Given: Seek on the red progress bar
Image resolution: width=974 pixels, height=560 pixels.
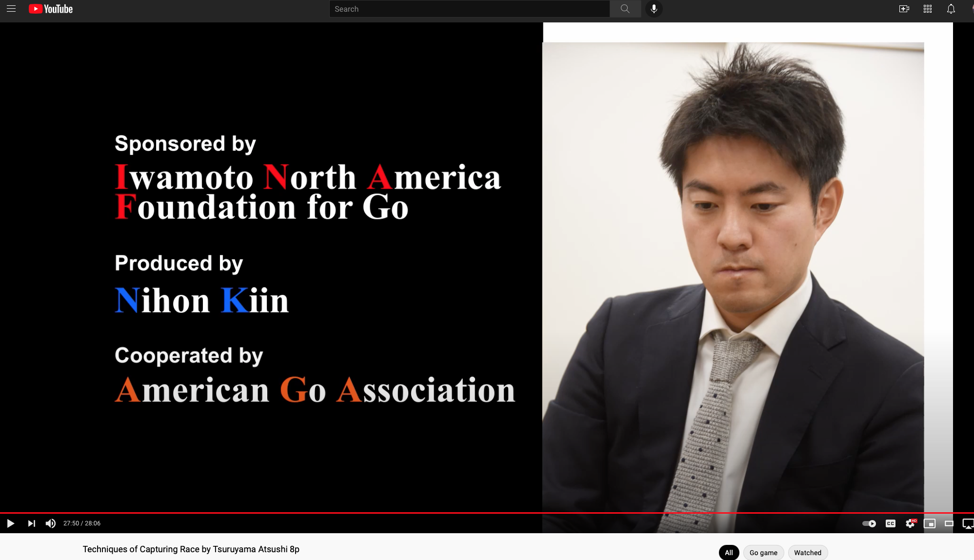Looking at the screenshot, I should click(x=487, y=513).
